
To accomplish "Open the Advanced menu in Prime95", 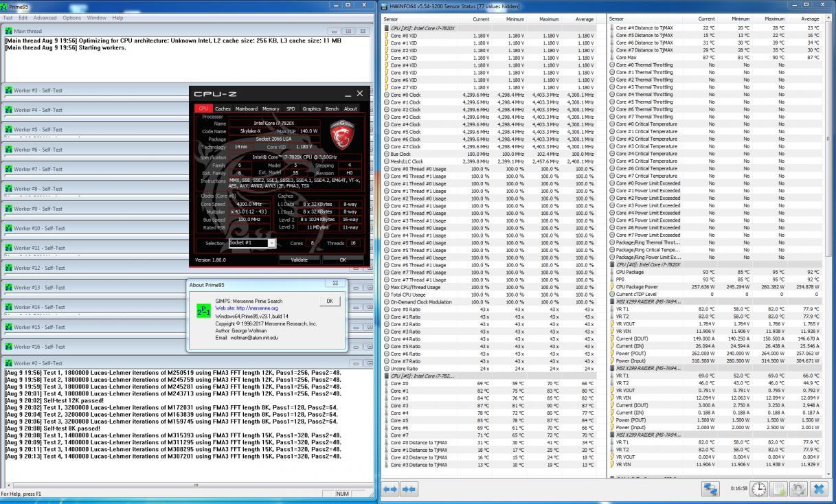I will (45, 17).
